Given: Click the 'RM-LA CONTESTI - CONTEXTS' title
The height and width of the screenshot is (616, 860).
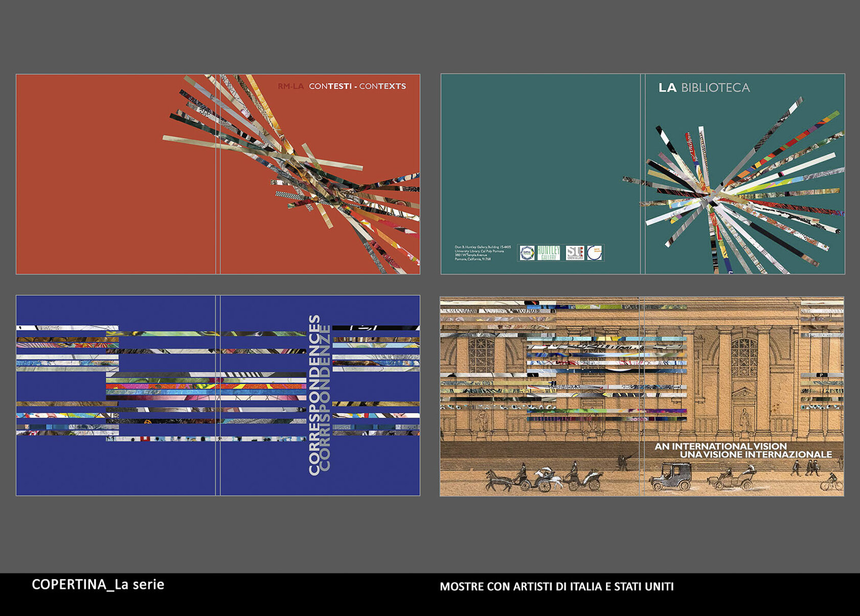Looking at the screenshot, I should [x=342, y=86].
